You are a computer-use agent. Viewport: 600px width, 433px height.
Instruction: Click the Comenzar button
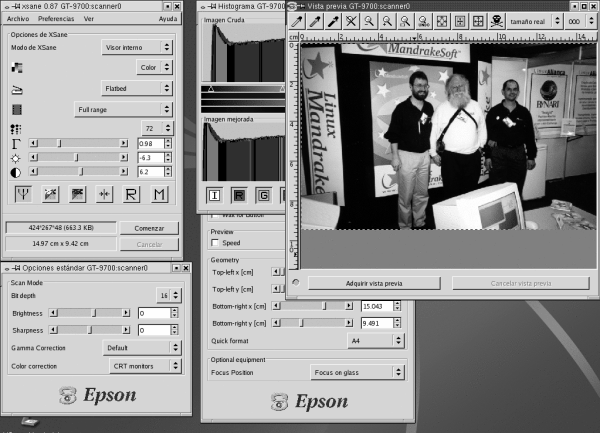(x=149, y=228)
